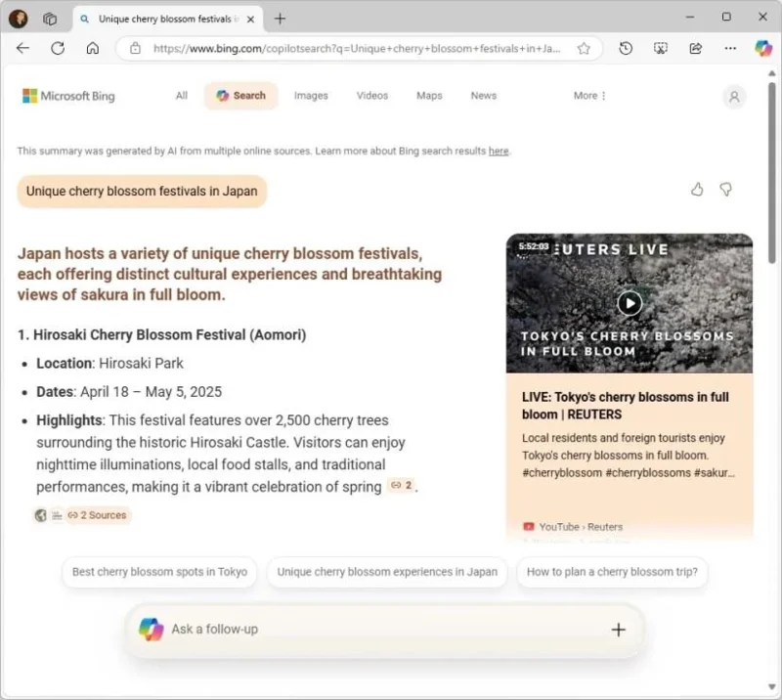The width and height of the screenshot is (782, 700).
Task: Click the Ask a follow-up input field
Action: point(384,630)
